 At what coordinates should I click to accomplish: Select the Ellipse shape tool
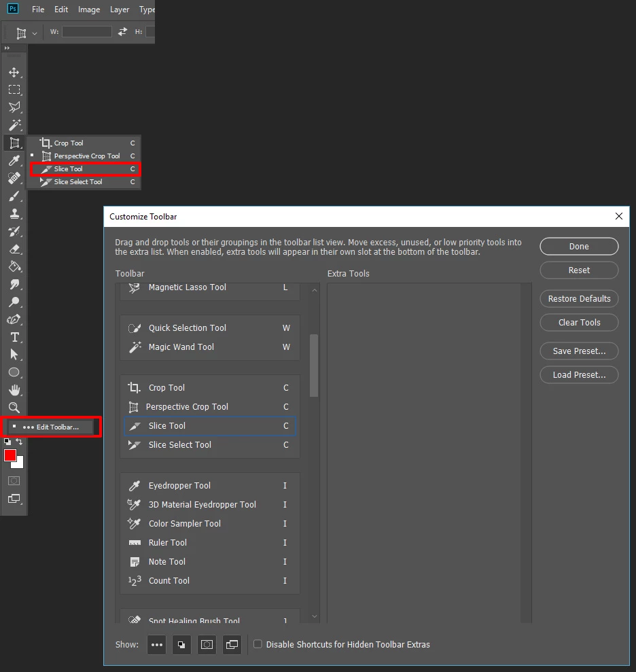coord(14,372)
